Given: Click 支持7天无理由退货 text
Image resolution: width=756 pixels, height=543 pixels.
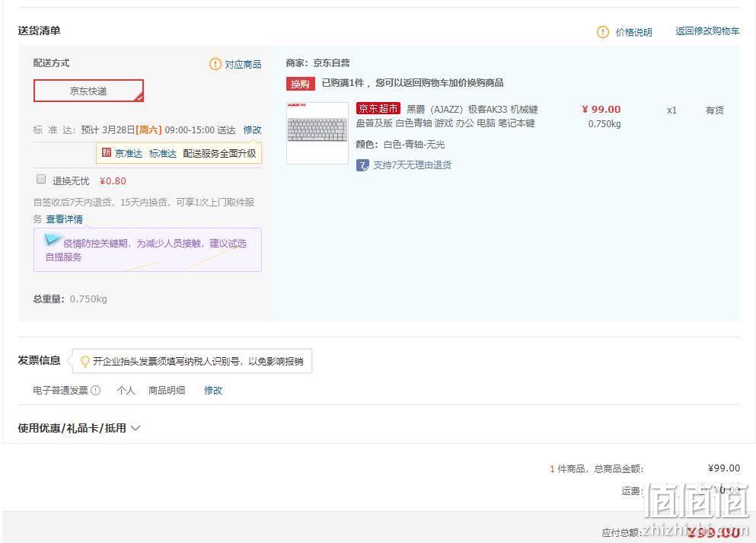Looking at the screenshot, I should point(412,165).
